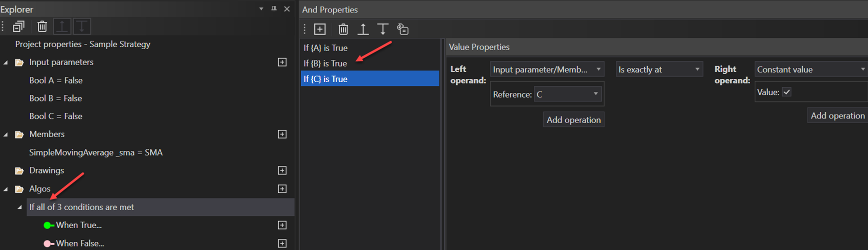Screen dimensions: 868x250
Task: Click Add operation under left operand
Action: 573,120
